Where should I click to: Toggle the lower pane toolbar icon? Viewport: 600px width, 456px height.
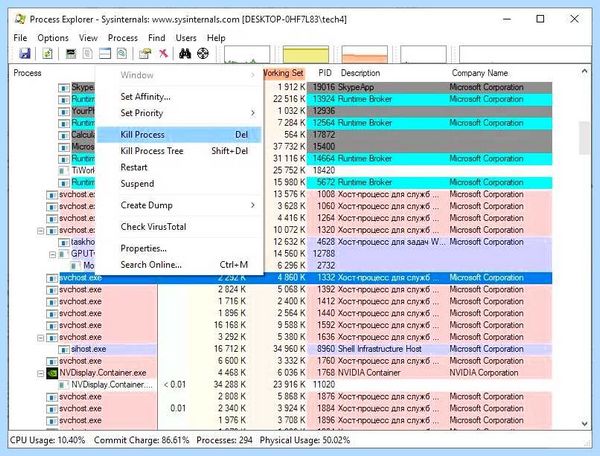(x=105, y=54)
